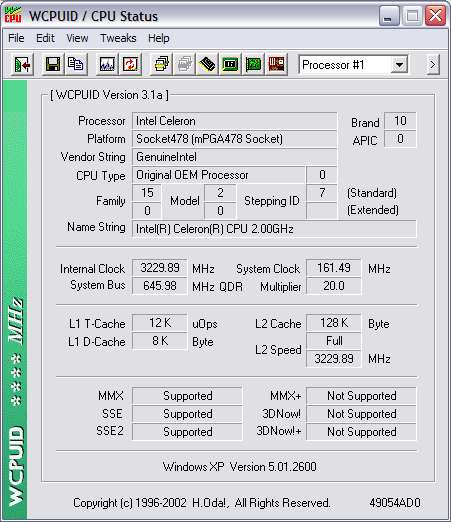The height and width of the screenshot is (522, 451).
Task: Open the File menu
Action: click(16, 38)
